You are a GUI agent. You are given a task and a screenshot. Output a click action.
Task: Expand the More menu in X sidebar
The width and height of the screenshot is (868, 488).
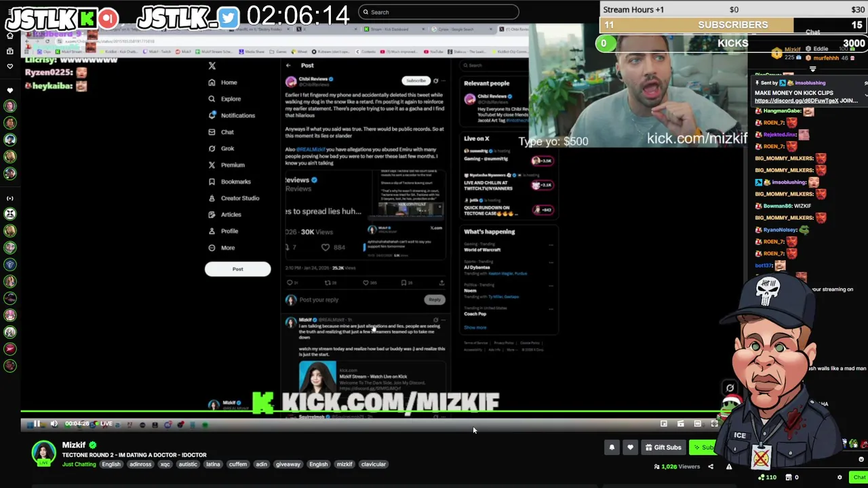pos(222,247)
